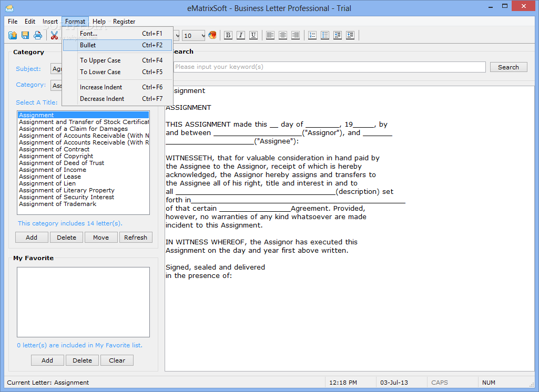Select 'Assignment of Literary Property' title

[84, 190]
